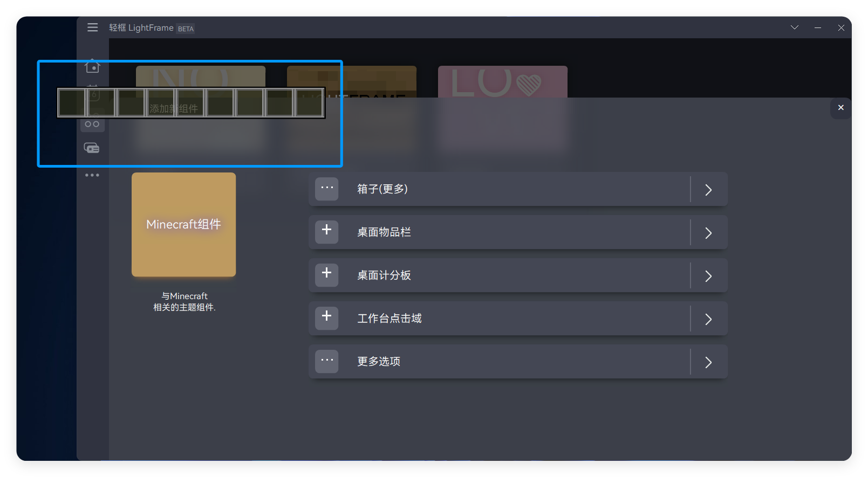Open the hamburger menu beside LightFrame title
868x477 pixels.
click(x=93, y=27)
